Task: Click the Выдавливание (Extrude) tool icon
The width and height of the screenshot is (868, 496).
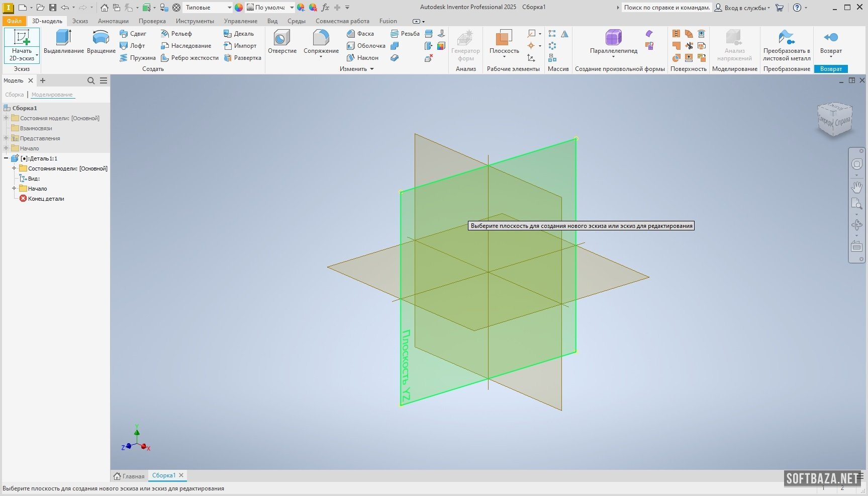Action: point(63,38)
